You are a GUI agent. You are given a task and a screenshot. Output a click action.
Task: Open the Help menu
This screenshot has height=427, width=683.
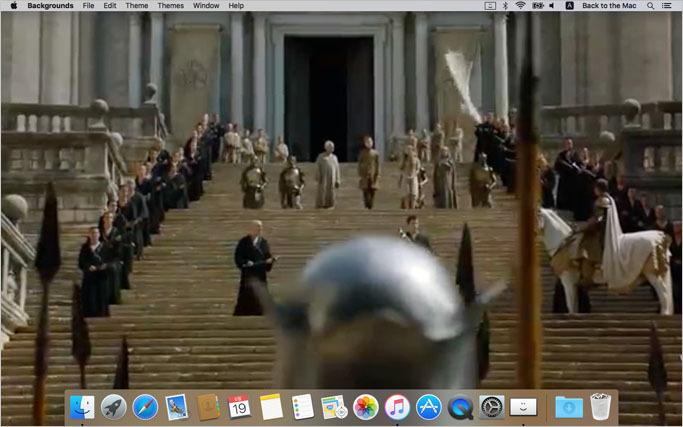tap(236, 6)
